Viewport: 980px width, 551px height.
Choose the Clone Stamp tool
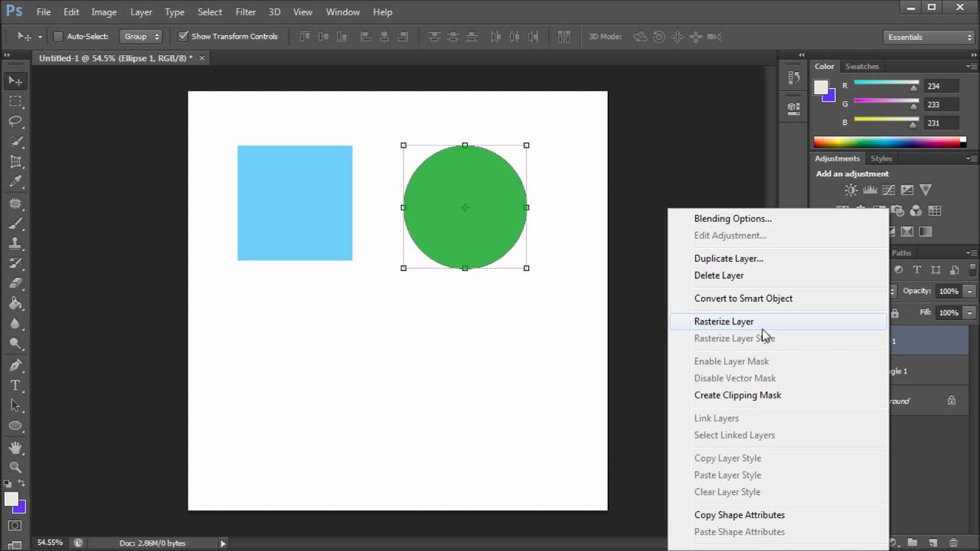15,243
